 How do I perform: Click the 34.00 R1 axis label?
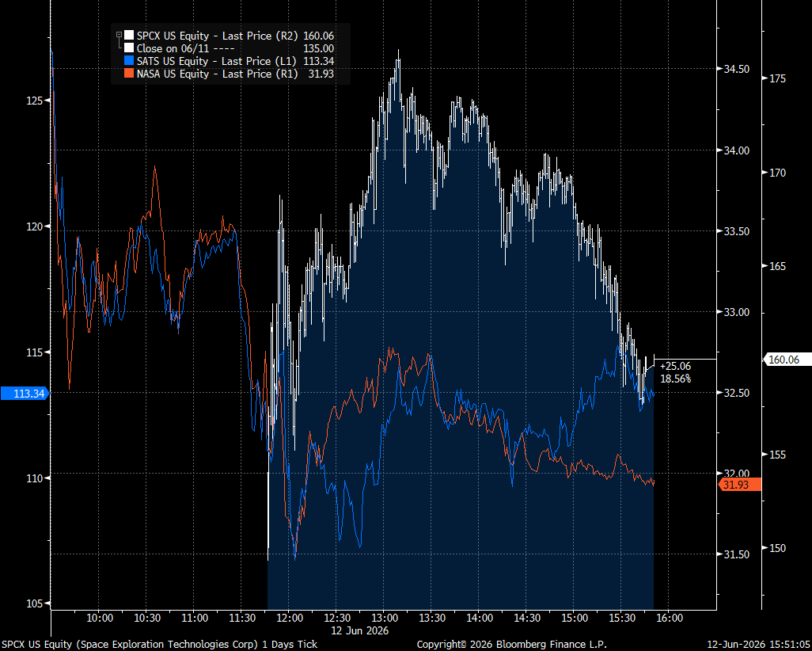[x=736, y=150]
